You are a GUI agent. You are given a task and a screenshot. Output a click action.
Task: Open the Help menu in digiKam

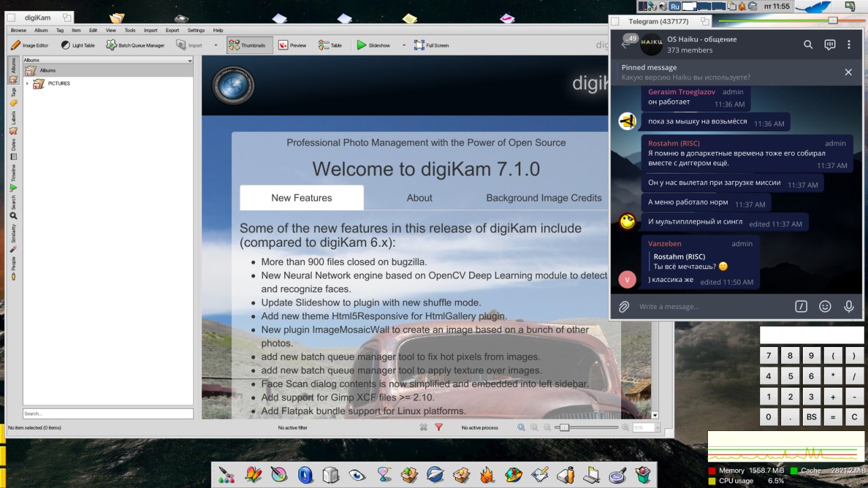[x=218, y=30]
